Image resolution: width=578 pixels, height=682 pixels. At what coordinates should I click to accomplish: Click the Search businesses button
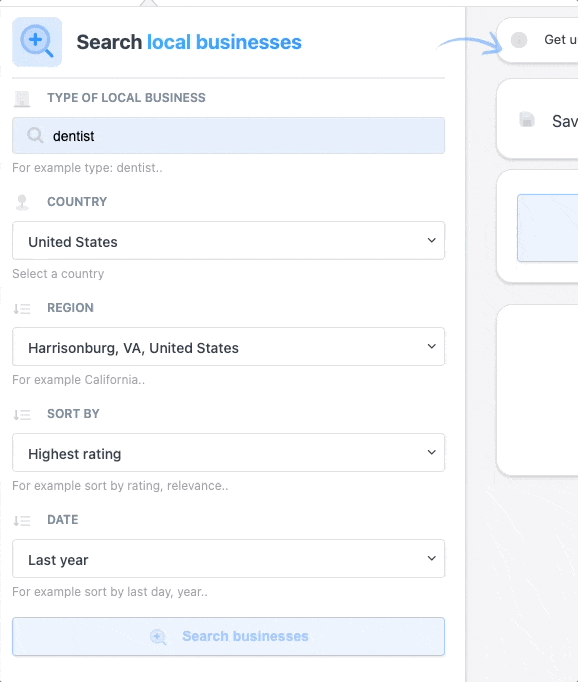tap(228, 636)
